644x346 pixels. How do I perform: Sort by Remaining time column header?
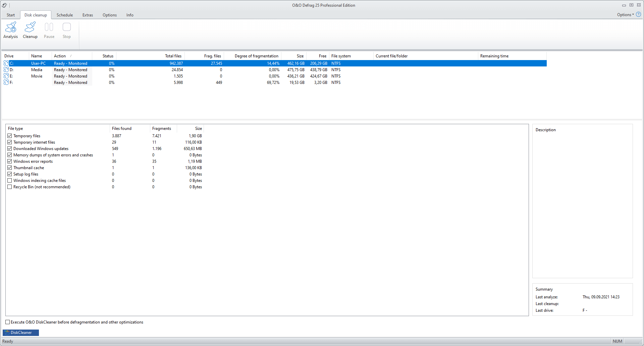[x=512, y=56]
